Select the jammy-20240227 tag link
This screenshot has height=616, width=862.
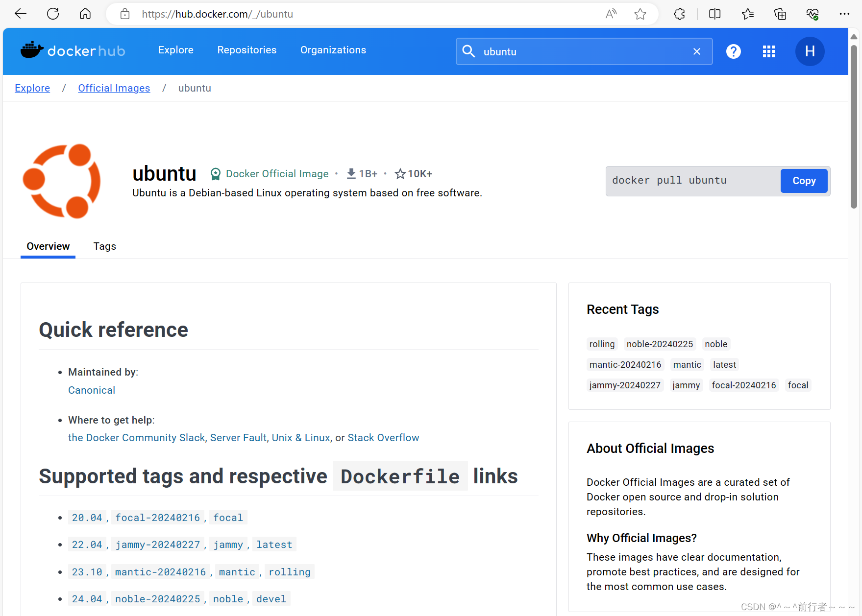(157, 544)
